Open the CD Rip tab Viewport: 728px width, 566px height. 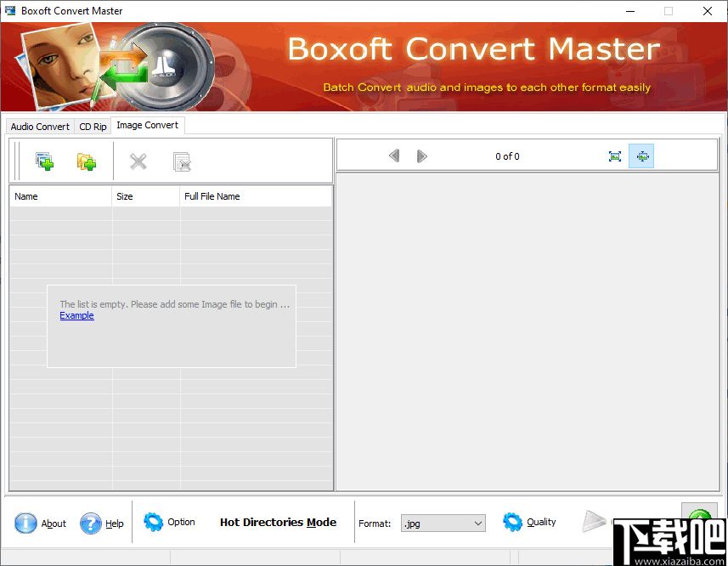[x=92, y=126]
